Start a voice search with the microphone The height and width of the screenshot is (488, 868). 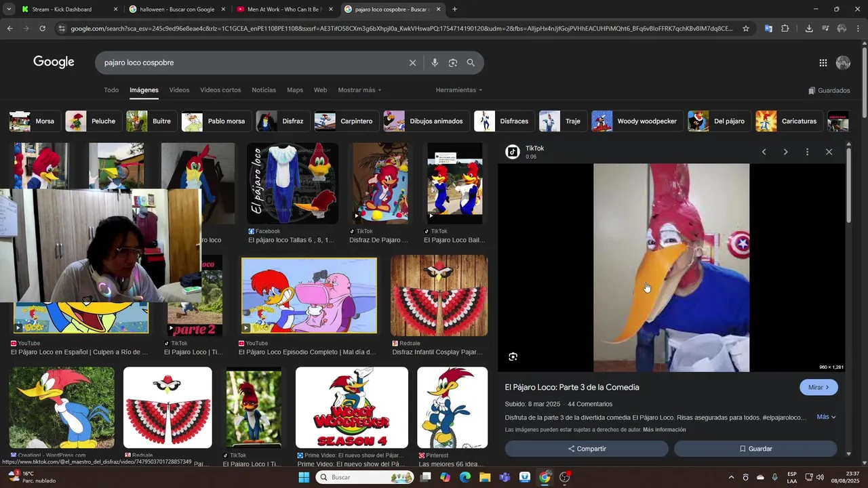[435, 62]
